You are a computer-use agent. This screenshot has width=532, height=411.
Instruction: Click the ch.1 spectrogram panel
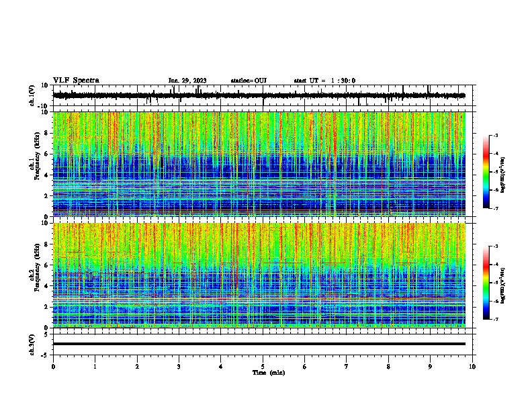tap(259, 164)
